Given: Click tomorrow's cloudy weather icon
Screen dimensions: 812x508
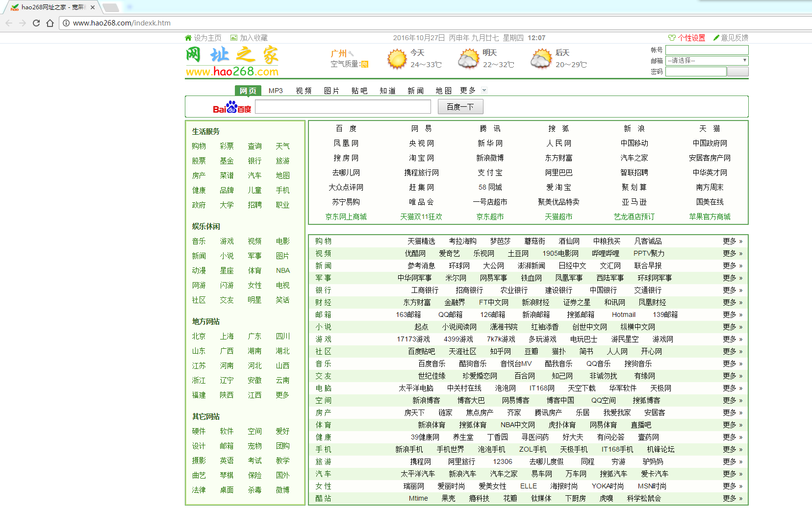Looking at the screenshot, I should tap(468, 59).
